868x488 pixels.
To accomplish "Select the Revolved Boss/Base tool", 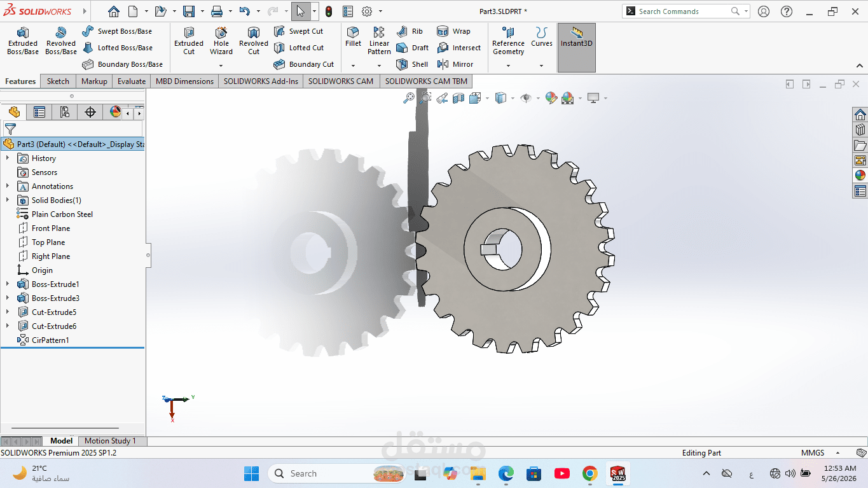I will [61, 41].
